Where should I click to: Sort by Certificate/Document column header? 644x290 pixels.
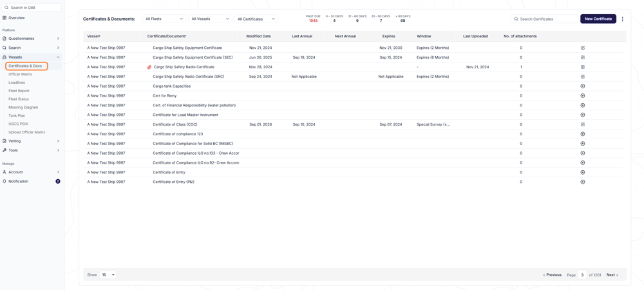pos(167,36)
